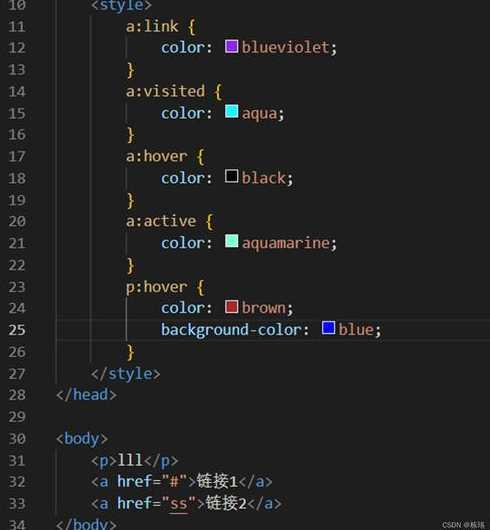The image size is (490, 530).
Task: Click the black color swatch
Action: 231,176
